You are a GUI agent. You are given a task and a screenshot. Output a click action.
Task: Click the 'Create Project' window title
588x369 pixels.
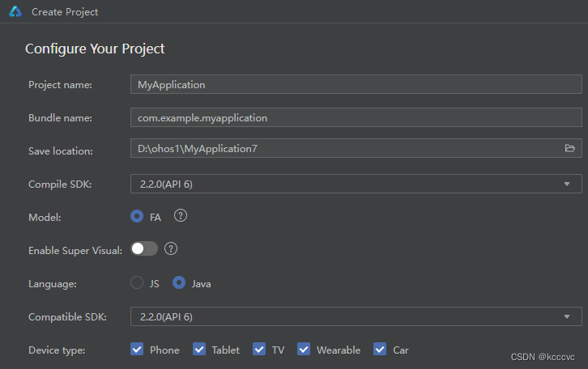click(65, 12)
